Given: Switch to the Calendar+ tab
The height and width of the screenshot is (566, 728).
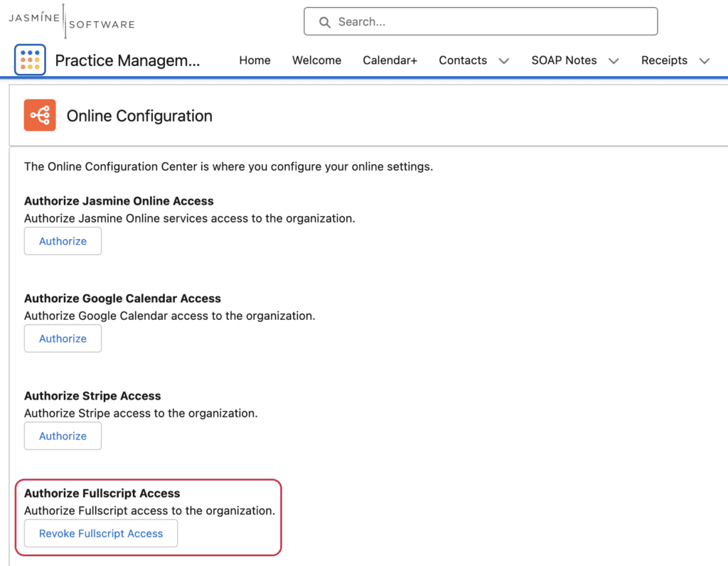Looking at the screenshot, I should point(390,60).
